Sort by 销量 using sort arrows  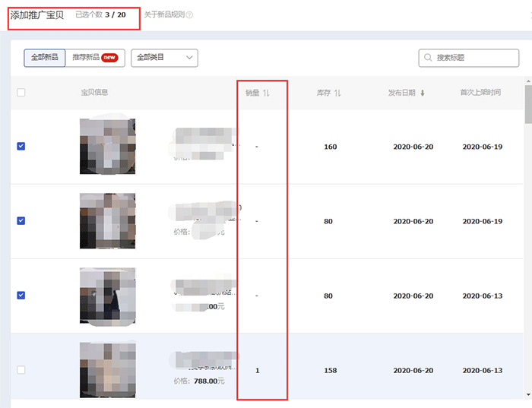266,93
